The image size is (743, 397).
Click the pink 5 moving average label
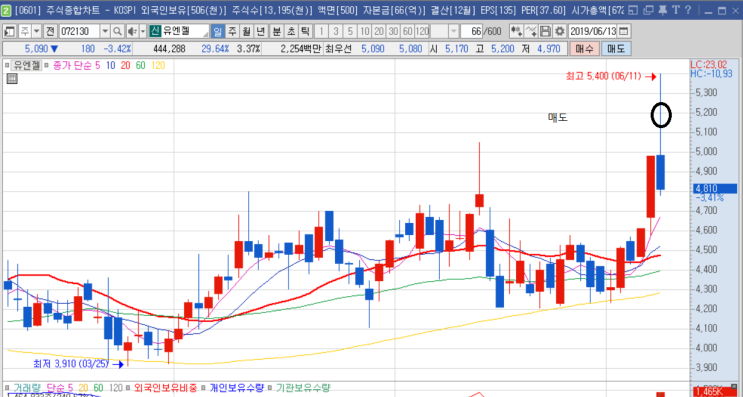click(x=98, y=65)
